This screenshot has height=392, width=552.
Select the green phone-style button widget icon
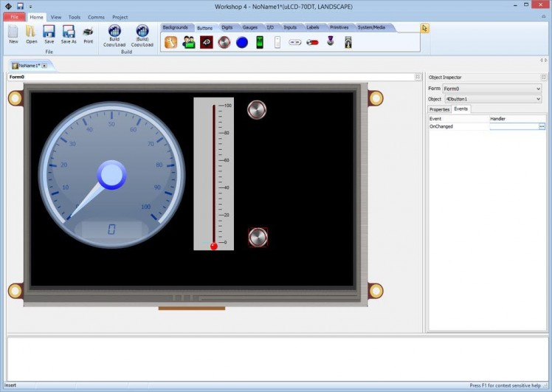click(260, 42)
